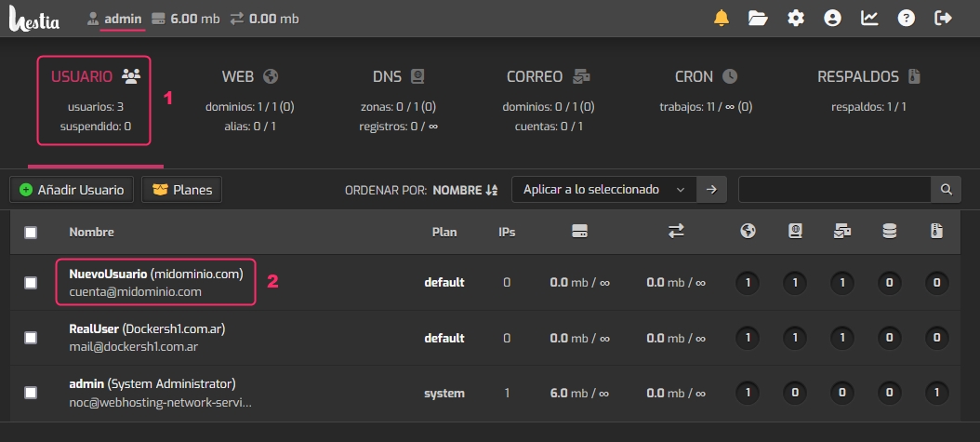Open the notifications bell icon
This screenshot has width=980, height=442.
coord(722,18)
